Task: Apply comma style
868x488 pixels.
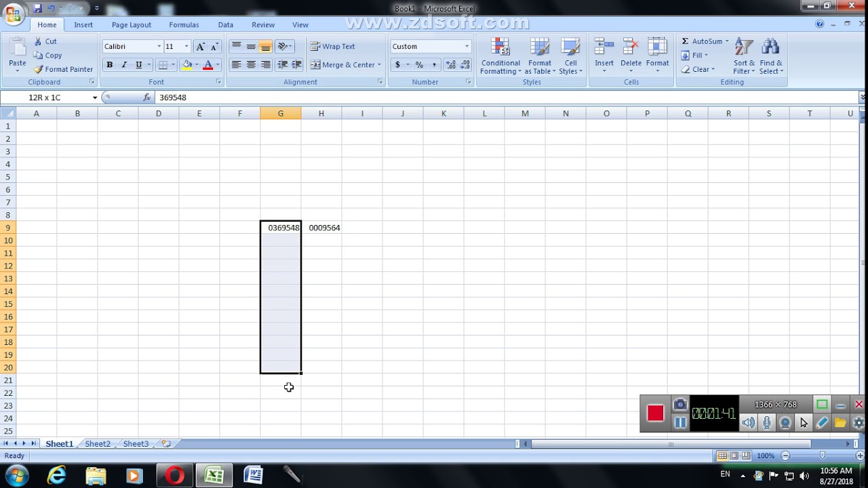Action: pyautogui.click(x=434, y=65)
